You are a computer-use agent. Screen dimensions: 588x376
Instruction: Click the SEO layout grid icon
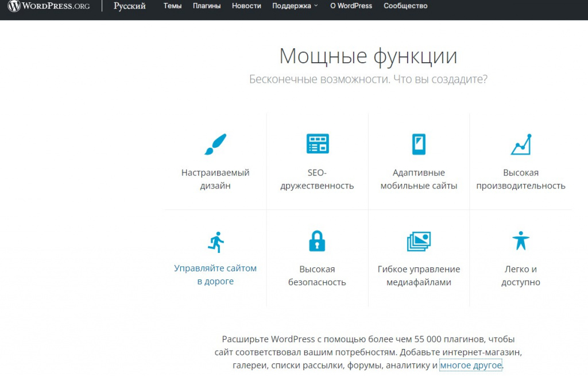(x=318, y=144)
